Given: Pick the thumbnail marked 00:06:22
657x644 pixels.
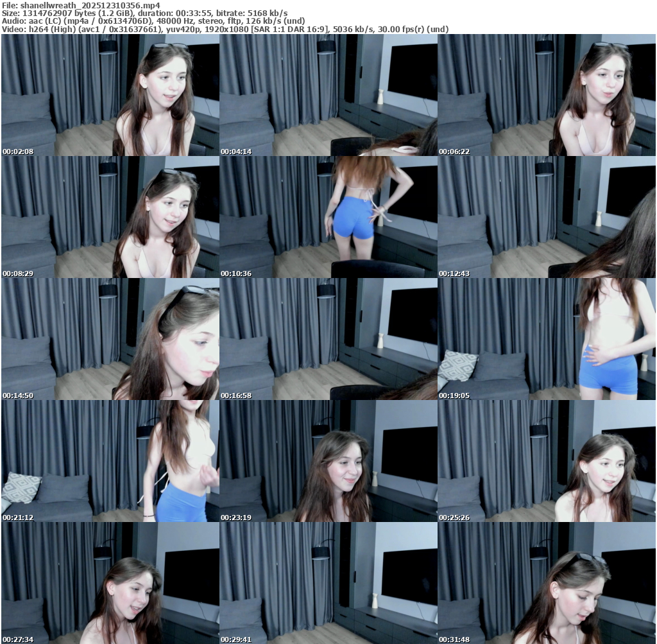Looking at the screenshot, I should [547, 95].
